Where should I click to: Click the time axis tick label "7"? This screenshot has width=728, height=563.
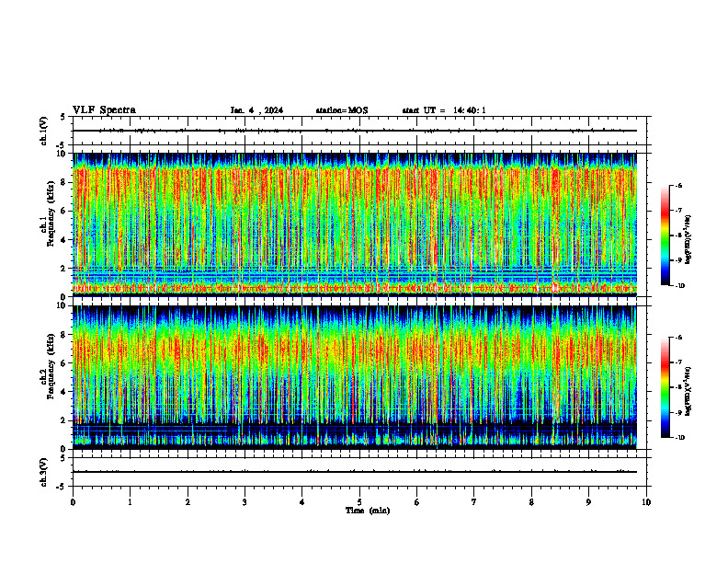[x=474, y=502]
